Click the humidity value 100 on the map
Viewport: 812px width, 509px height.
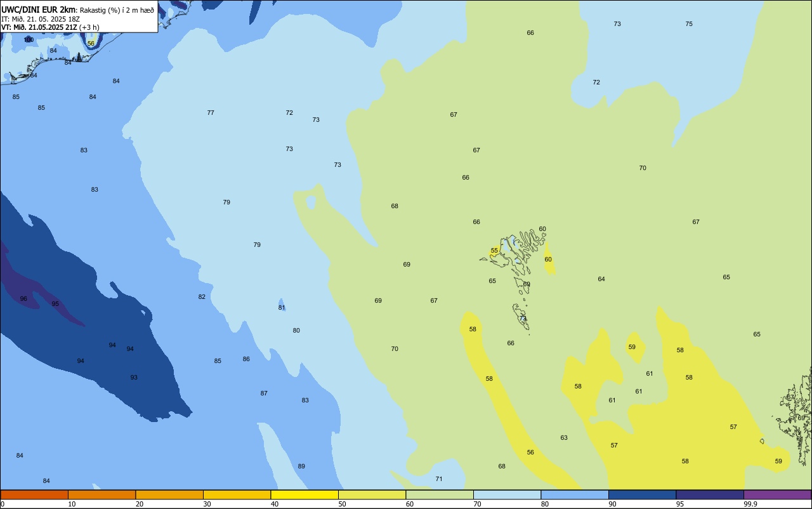[x=29, y=40]
